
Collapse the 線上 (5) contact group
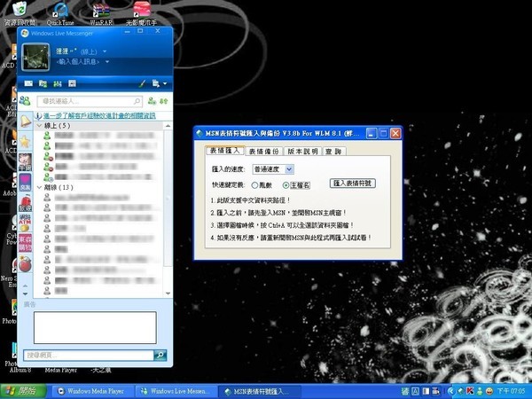pyautogui.click(x=39, y=126)
